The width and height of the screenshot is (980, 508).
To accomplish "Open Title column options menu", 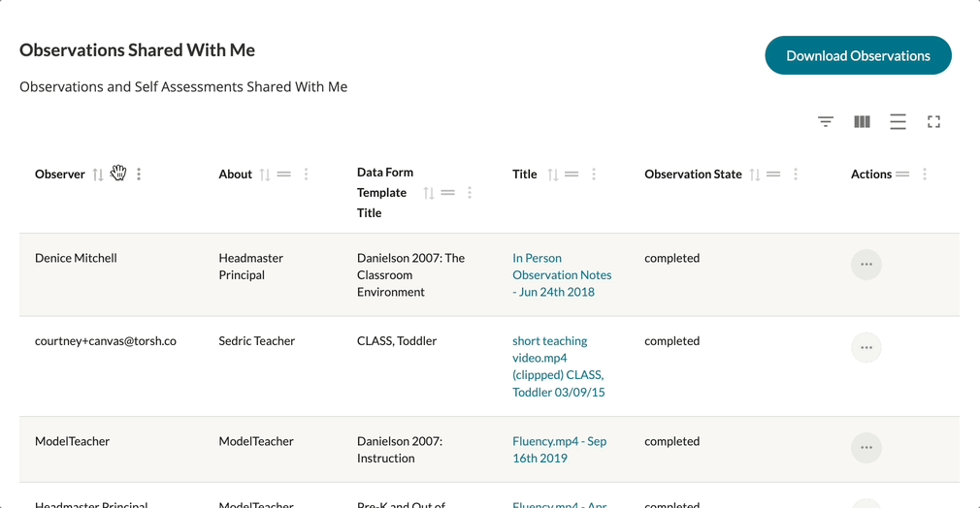I will pyautogui.click(x=594, y=175).
